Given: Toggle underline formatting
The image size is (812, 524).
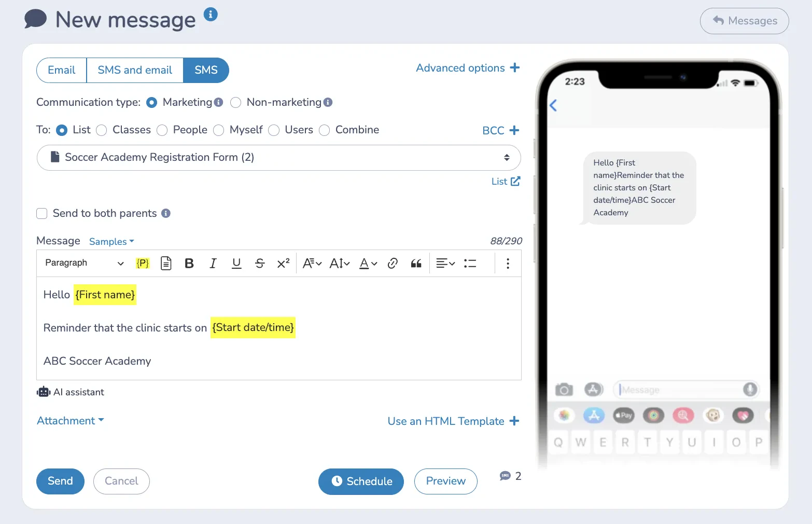Looking at the screenshot, I should [x=236, y=263].
